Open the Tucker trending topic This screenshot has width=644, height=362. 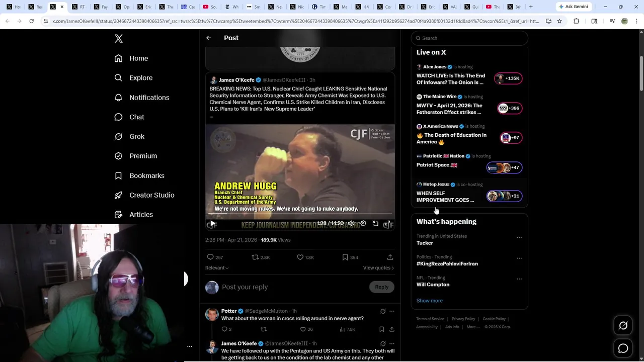pyautogui.click(x=425, y=243)
